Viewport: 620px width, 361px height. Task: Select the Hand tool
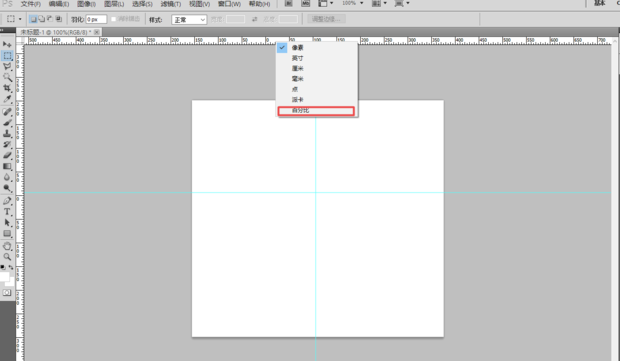tap(7, 246)
